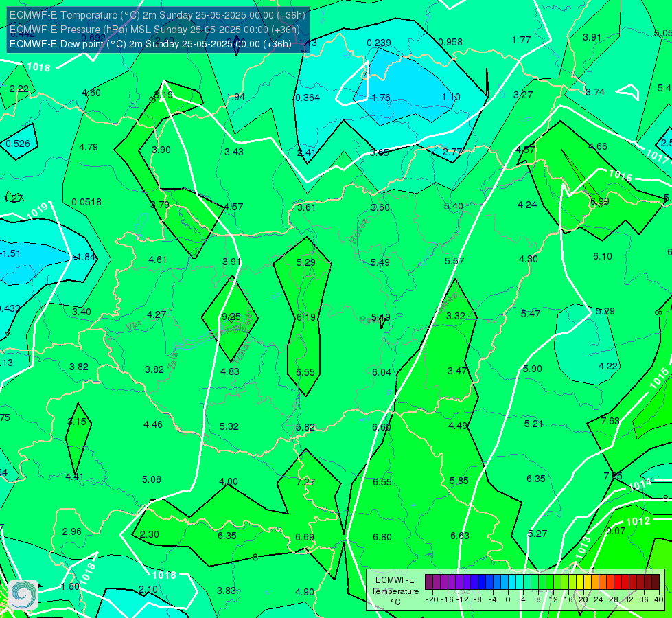Click the 6.19 value
Viewport: 672px width, 618px height.
point(306,317)
